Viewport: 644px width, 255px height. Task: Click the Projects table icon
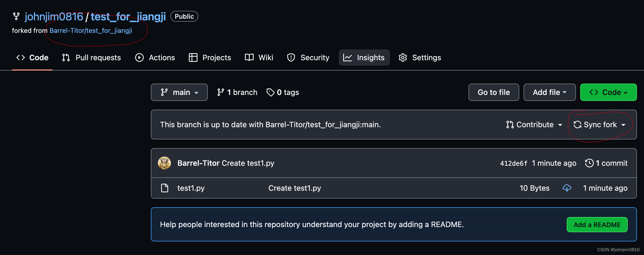[193, 58]
